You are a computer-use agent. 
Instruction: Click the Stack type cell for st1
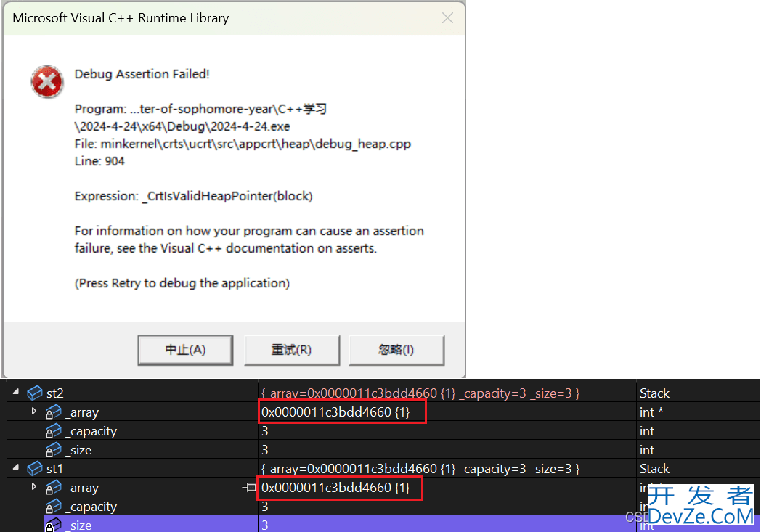pos(654,469)
